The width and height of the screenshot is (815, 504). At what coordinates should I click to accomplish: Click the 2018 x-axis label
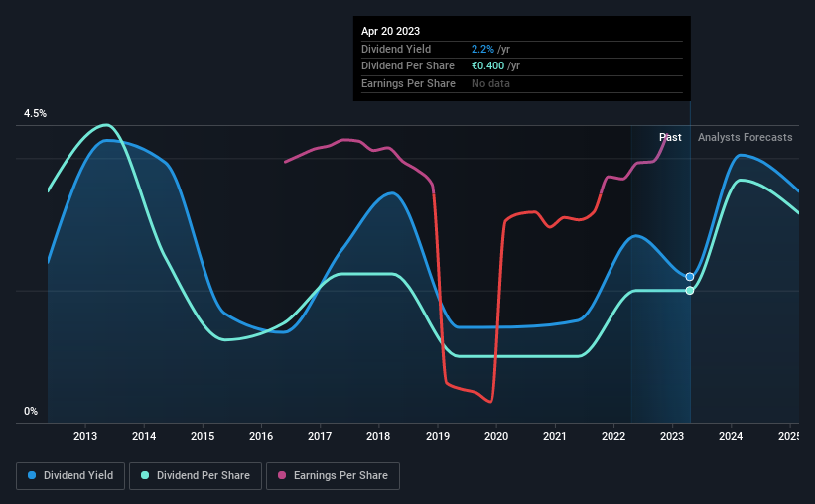tap(378, 436)
